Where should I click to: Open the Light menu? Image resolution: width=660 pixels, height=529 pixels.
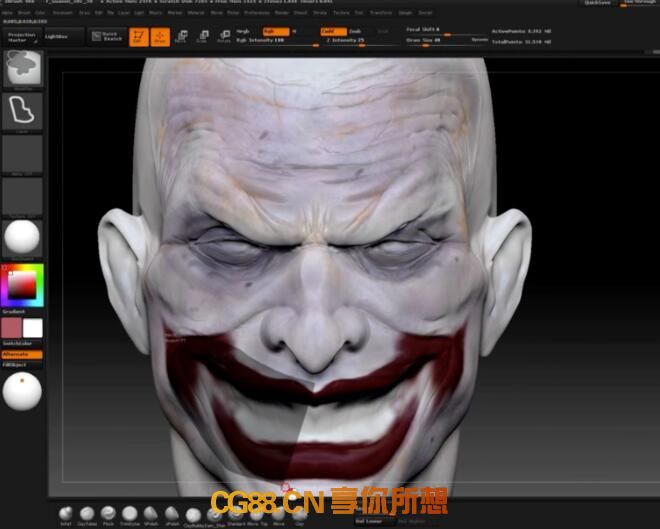point(139,13)
